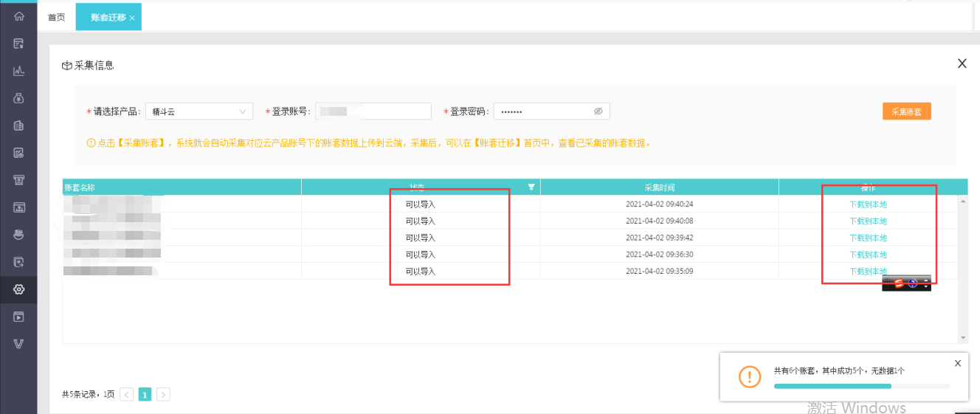Toggle password visibility eye icon
The height and width of the screenshot is (414, 980).
point(598,111)
